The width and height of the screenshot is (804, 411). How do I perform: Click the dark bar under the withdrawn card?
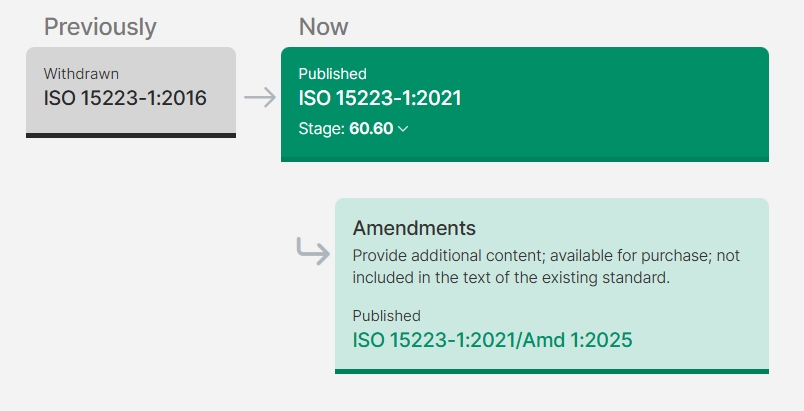coord(131,135)
